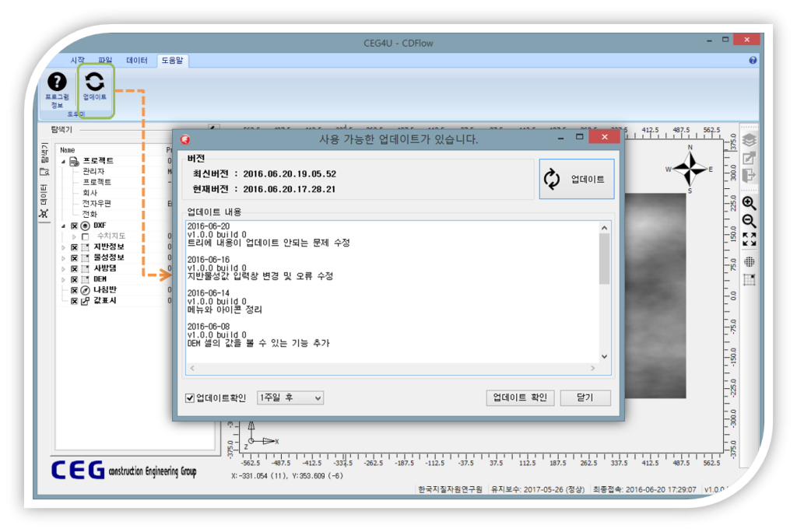Screen dimensions: 797x532
Task: Toggle the 사방댐 checkbox
Action: click(x=74, y=268)
